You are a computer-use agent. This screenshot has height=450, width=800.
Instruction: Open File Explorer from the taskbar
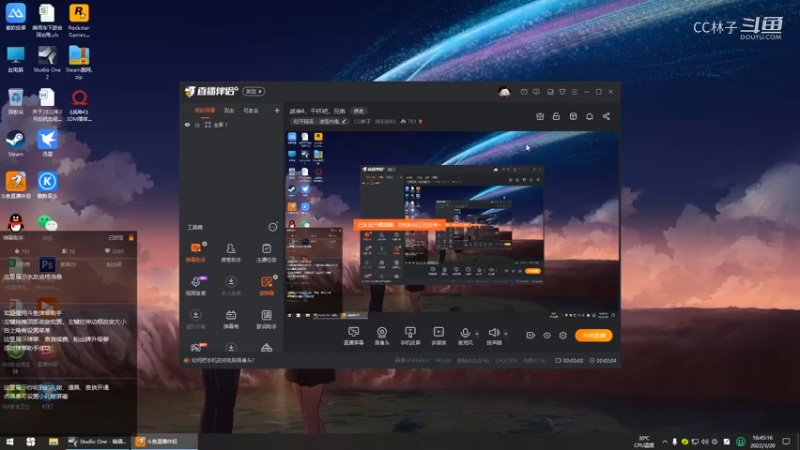(53, 441)
